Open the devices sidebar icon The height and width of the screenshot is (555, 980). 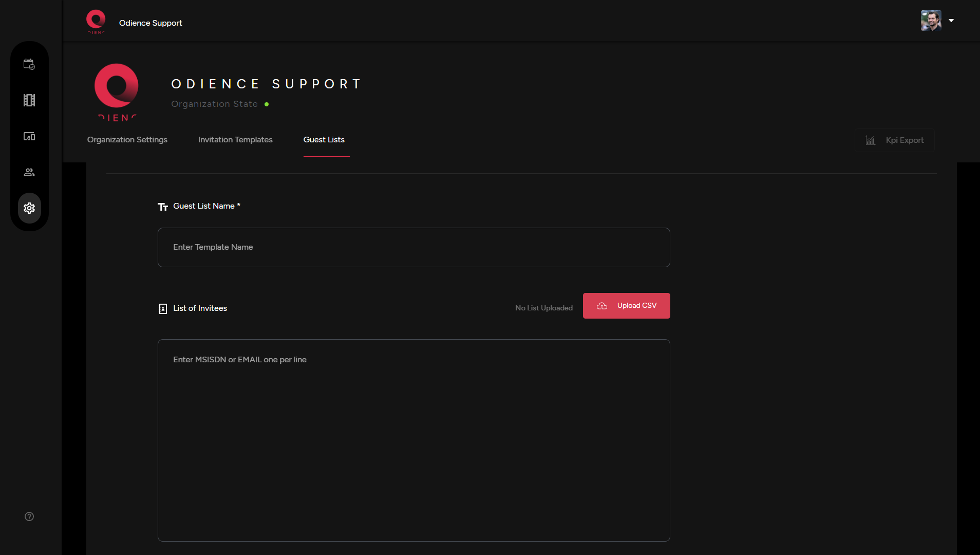(29, 136)
